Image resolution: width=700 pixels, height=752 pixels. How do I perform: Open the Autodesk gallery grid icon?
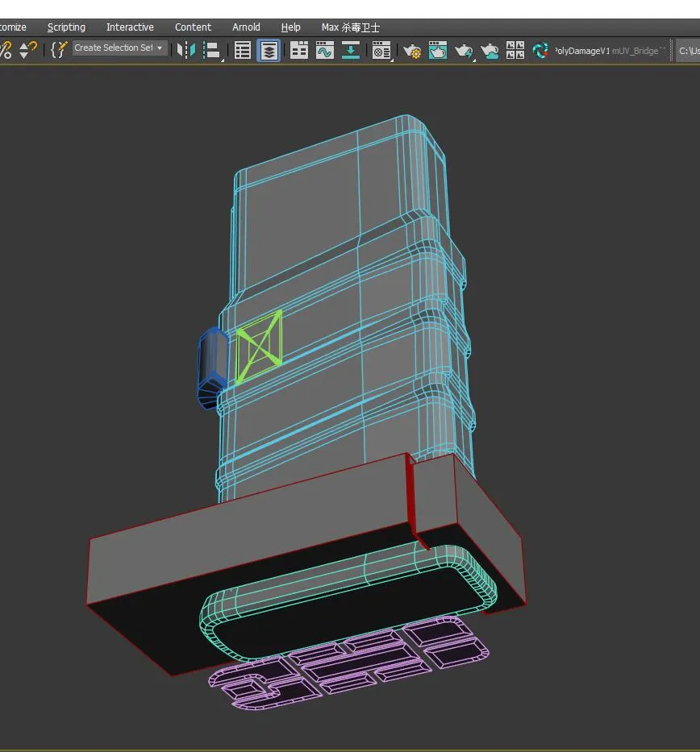pyautogui.click(x=515, y=50)
